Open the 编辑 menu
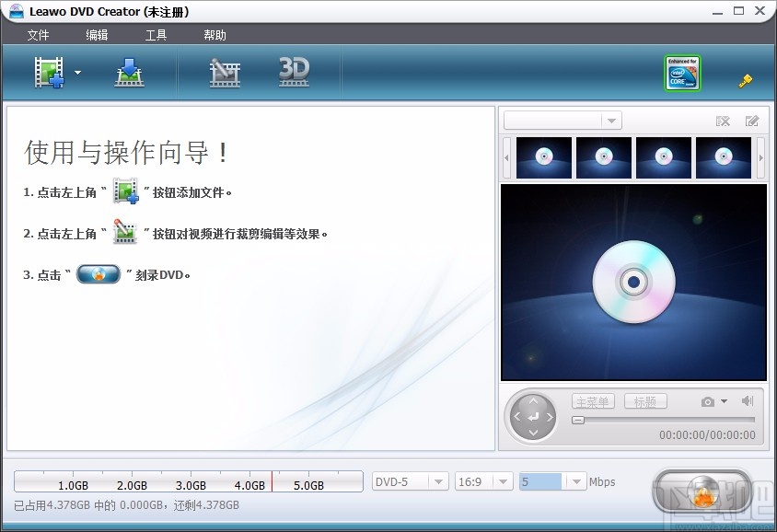This screenshot has height=532, width=777. coord(97,35)
